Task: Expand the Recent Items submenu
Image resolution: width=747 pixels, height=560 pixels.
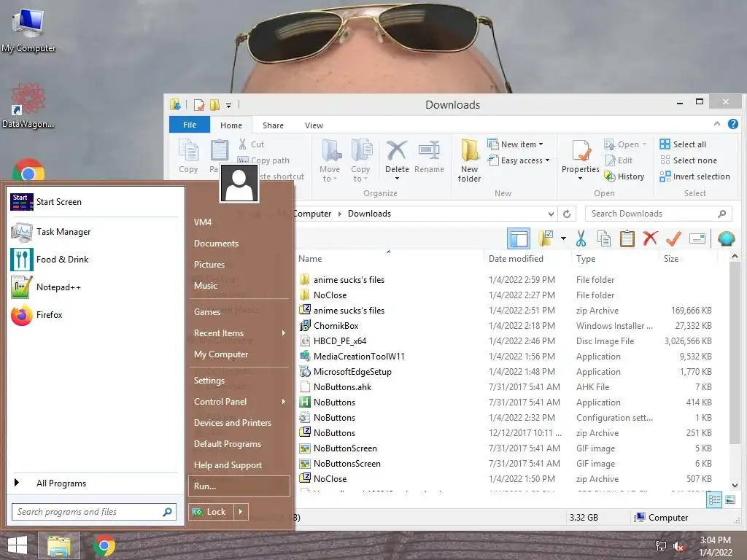Action: pyautogui.click(x=239, y=332)
